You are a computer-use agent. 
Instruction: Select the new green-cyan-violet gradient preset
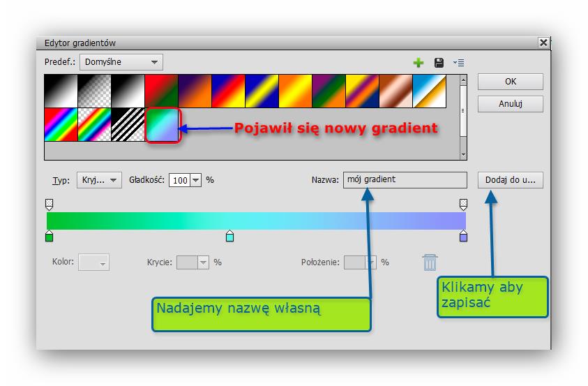click(163, 125)
